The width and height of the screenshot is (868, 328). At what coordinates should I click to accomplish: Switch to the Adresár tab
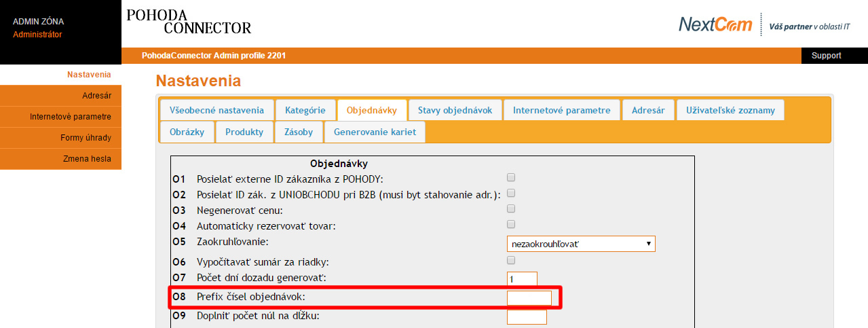pyautogui.click(x=648, y=110)
